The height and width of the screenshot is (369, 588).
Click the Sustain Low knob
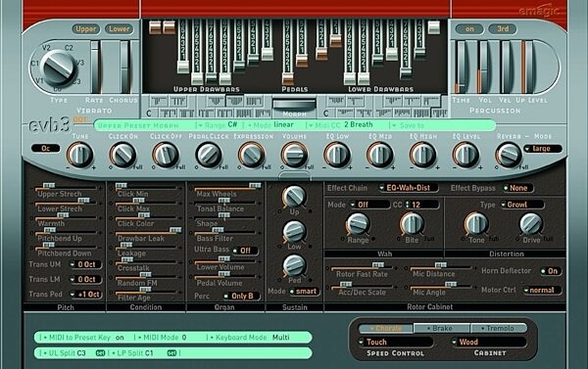[294, 232]
